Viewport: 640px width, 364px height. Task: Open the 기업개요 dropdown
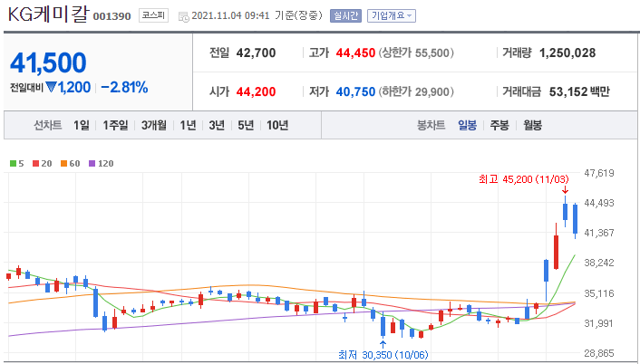pos(392,16)
